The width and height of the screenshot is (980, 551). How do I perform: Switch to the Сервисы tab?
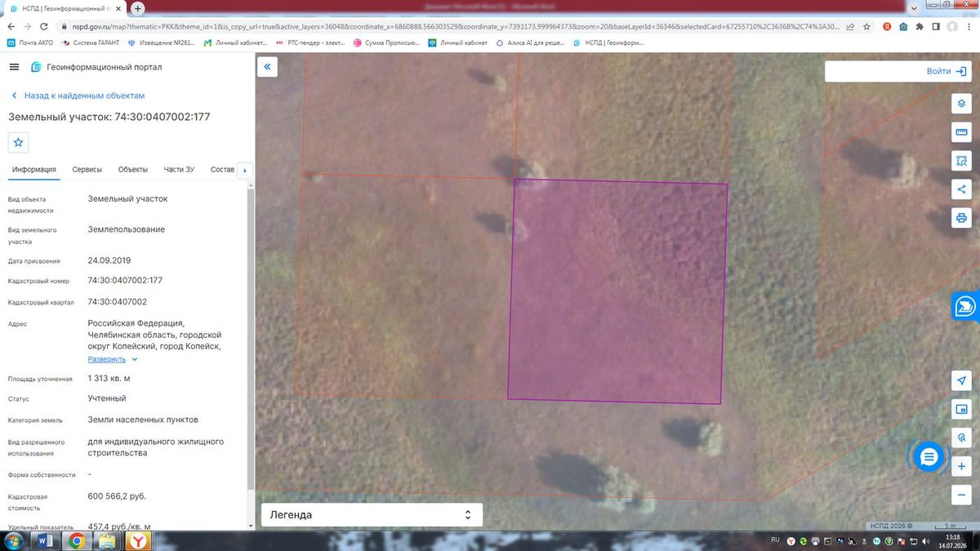87,170
